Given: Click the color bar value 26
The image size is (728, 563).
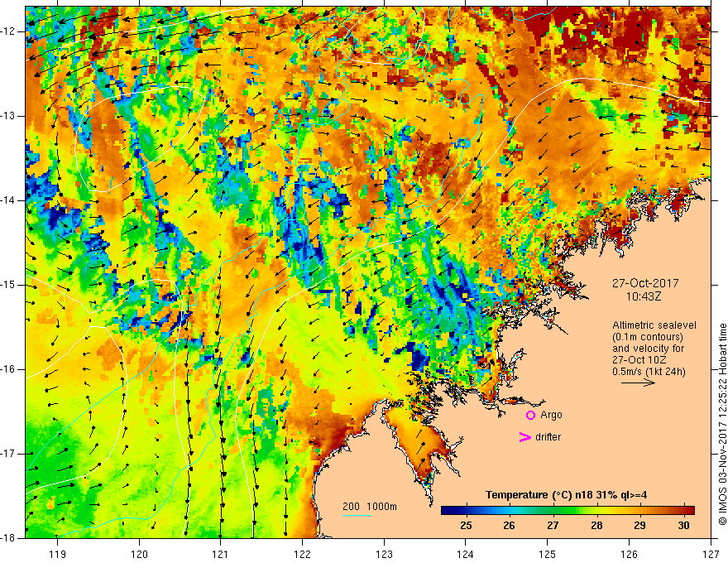Looking at the screenshot, I should [x=509, y=525].
